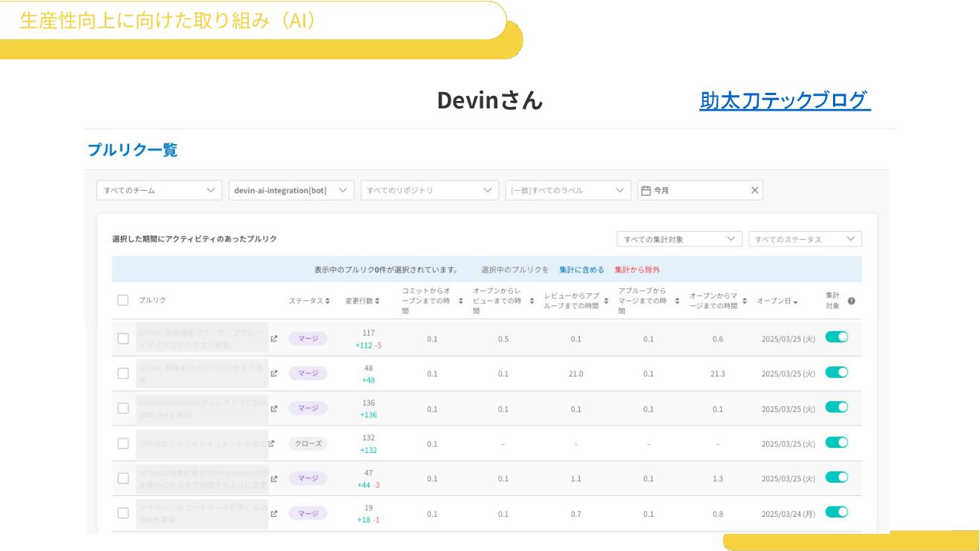980x551 pixels.
Task: Expand the [一致]すべてのラベル label dropdown
Action: 568,190
